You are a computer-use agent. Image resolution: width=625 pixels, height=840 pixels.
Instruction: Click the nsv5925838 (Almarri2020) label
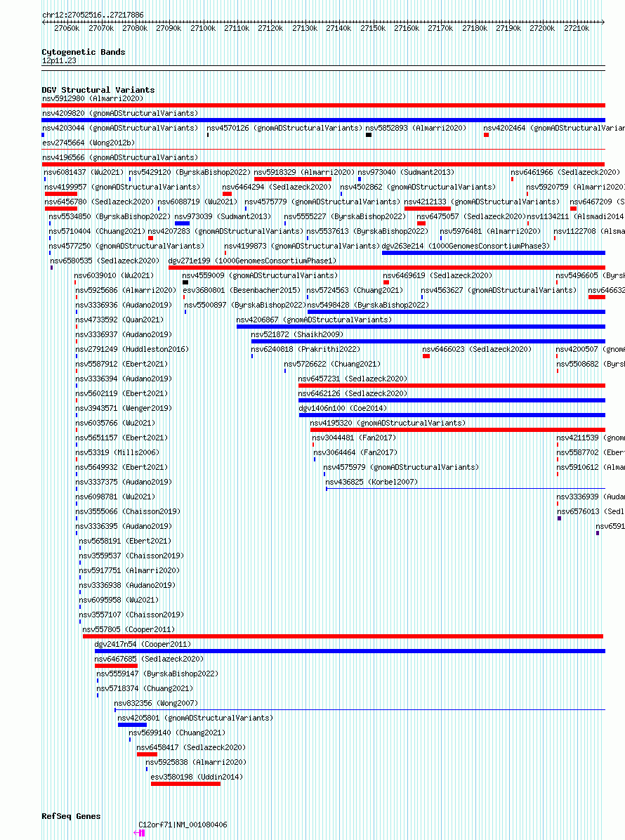coord(196,762)
